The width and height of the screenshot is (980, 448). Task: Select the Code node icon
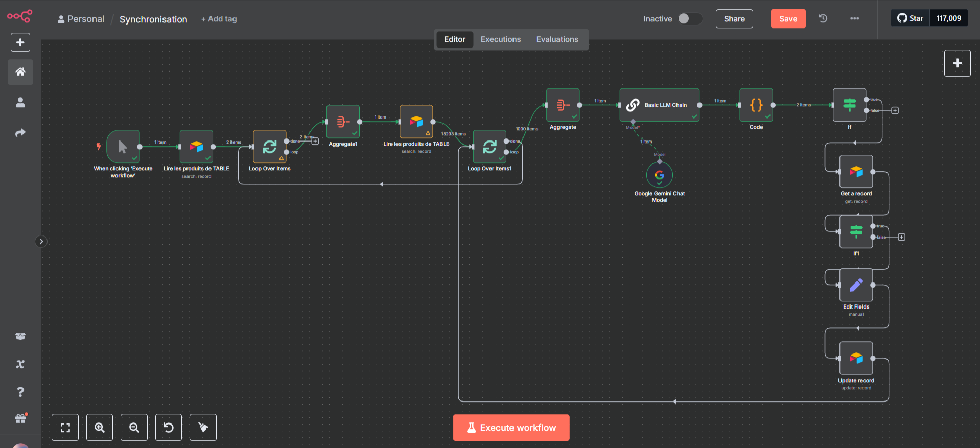pos(756,105)
